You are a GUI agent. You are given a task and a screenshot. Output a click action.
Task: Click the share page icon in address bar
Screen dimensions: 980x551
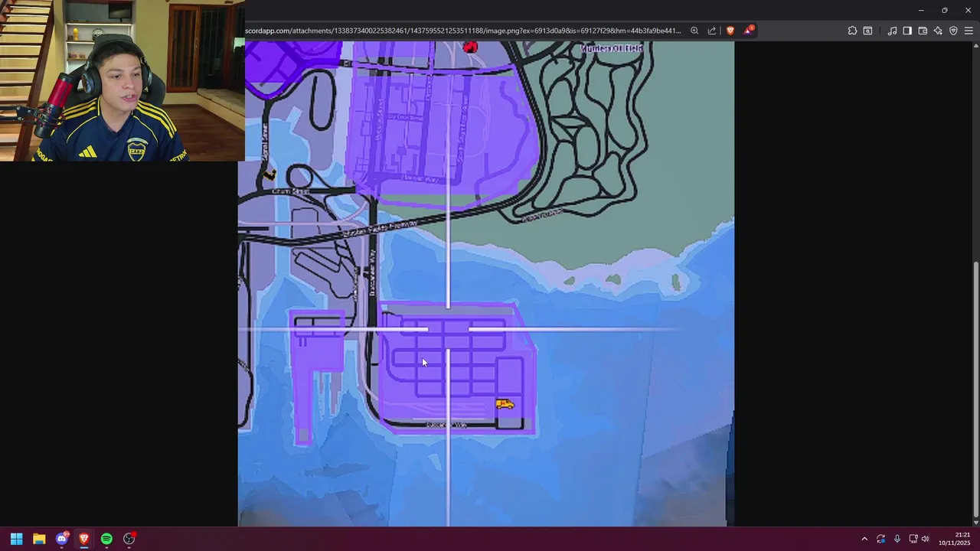pyautogui.click(x=712, y=31)
